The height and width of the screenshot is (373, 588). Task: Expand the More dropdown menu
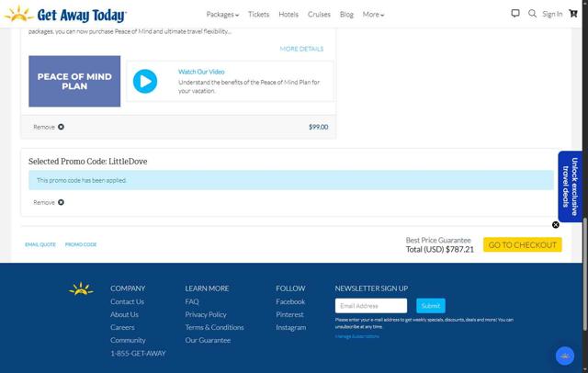373,15
